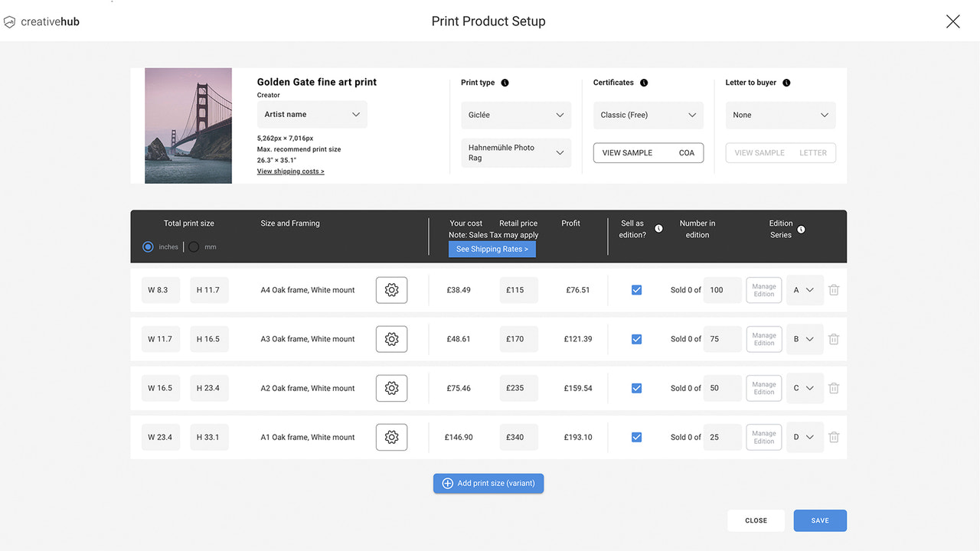
Task: Edit the edition size field showing 100
Action: point(721,290)
